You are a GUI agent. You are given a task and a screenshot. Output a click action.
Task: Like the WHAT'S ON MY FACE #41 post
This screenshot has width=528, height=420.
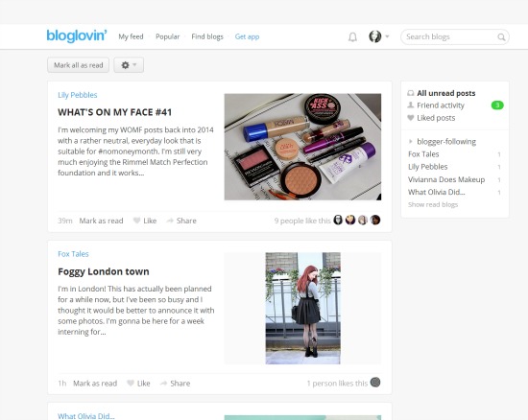[x=145, y=221]
